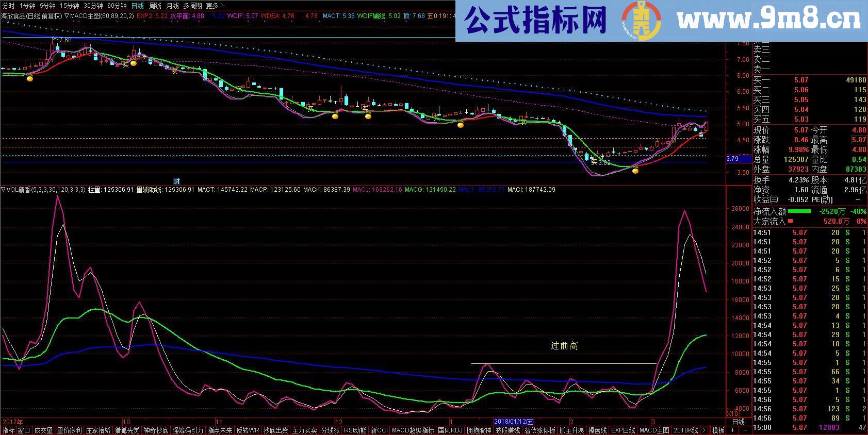Click the minus zoom-out button
This screenshot has height=435, width=868.
point(746,430)
